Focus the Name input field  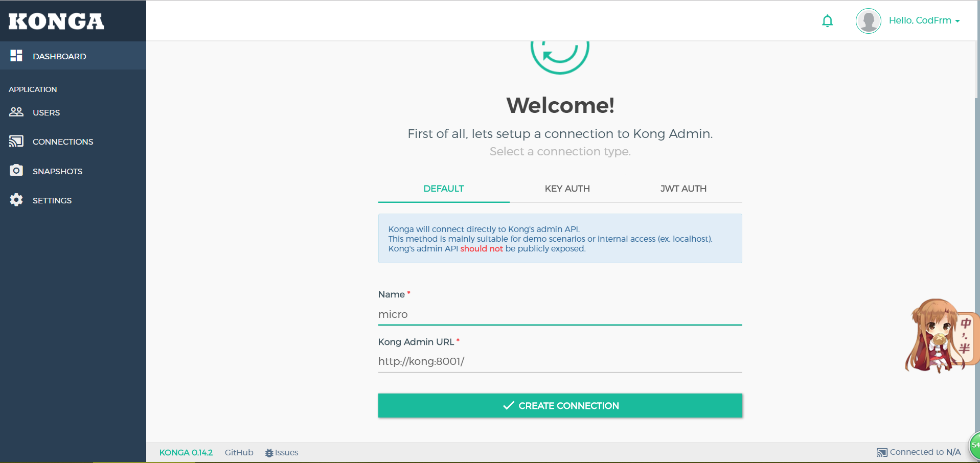click(560, 314)
